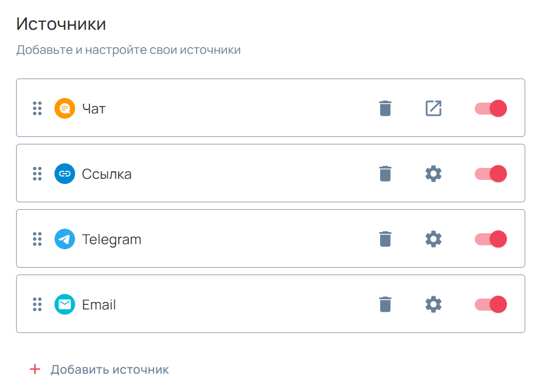The height and width of the screenshot is (392, 539).
Task: Open settings for Ссылка source
Action: (433, 173)
